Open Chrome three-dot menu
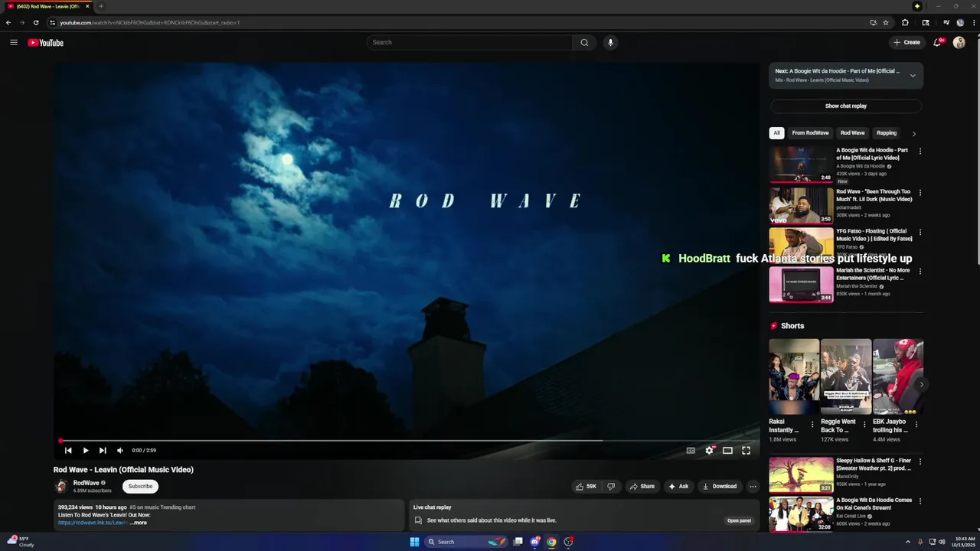 click(972, 22)
